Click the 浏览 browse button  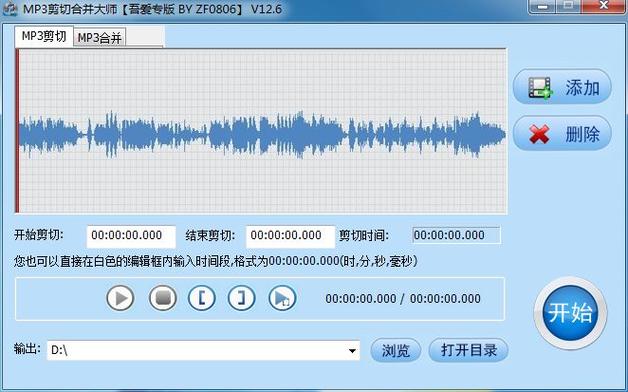[396, 350]
